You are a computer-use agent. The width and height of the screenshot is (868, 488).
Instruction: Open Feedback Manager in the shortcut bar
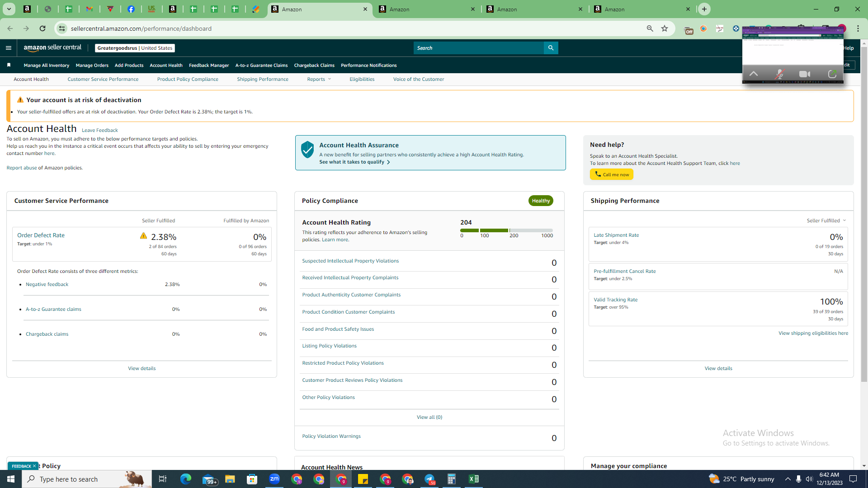pos(209,66)
